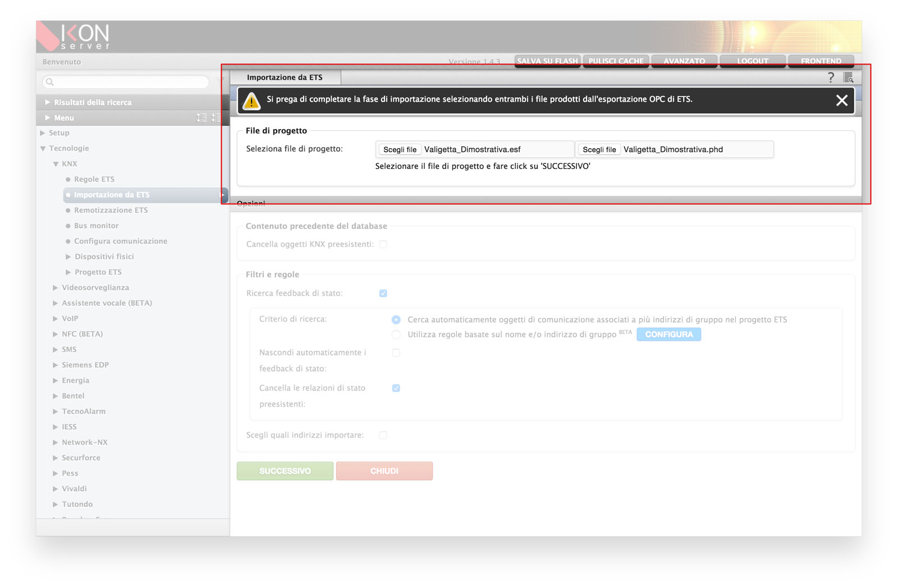Click the magnifier icon in search box
Screen dimensions: 898x588
click(x=50, y=82)
